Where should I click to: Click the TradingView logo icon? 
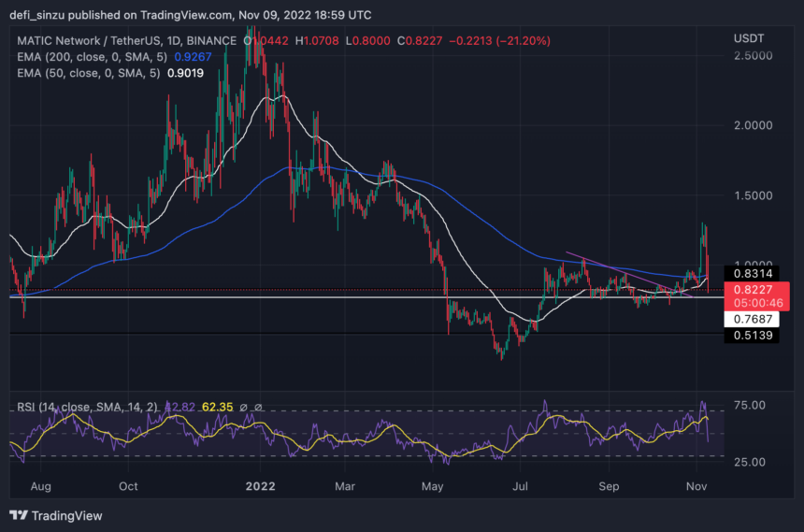(19, 515)
